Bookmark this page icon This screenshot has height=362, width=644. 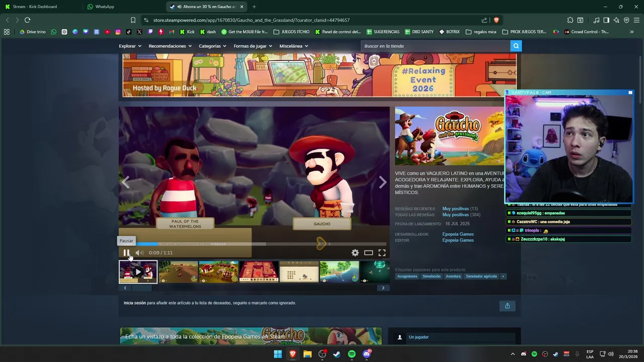click(133, 20)
